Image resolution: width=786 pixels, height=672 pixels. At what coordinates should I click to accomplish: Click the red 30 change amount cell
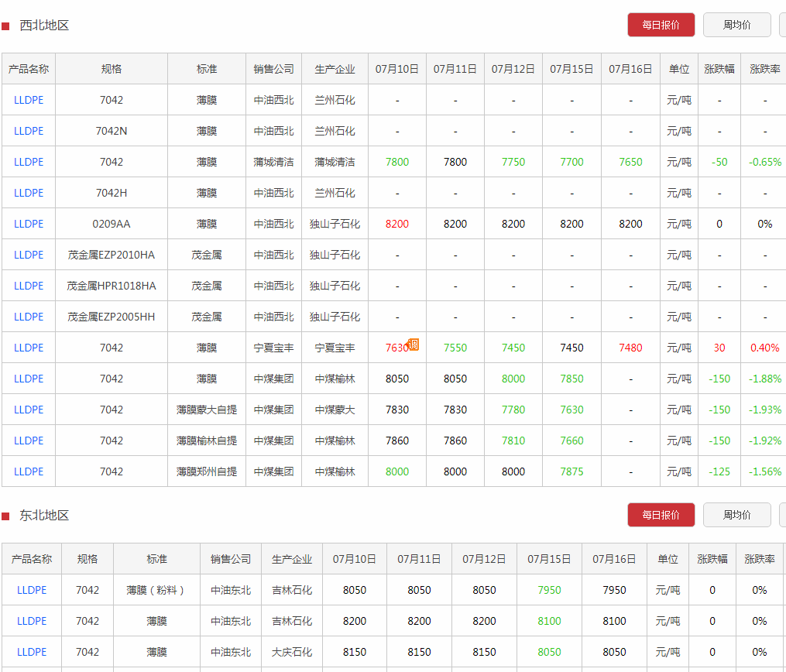719,348
